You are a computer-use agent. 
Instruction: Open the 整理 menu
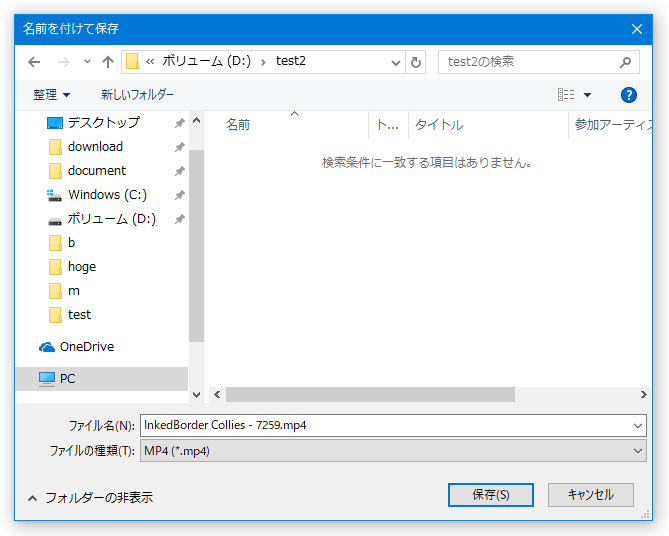(52, 95)
